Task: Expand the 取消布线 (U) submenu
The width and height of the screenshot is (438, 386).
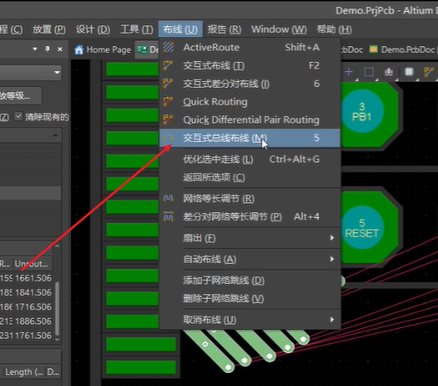Action: (x=332, y=320)
